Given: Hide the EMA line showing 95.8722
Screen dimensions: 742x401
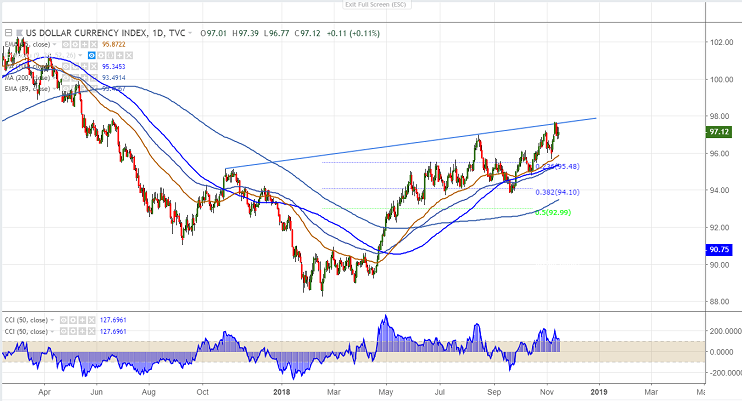Looking at the screenshot, I should tap(66, 45).
